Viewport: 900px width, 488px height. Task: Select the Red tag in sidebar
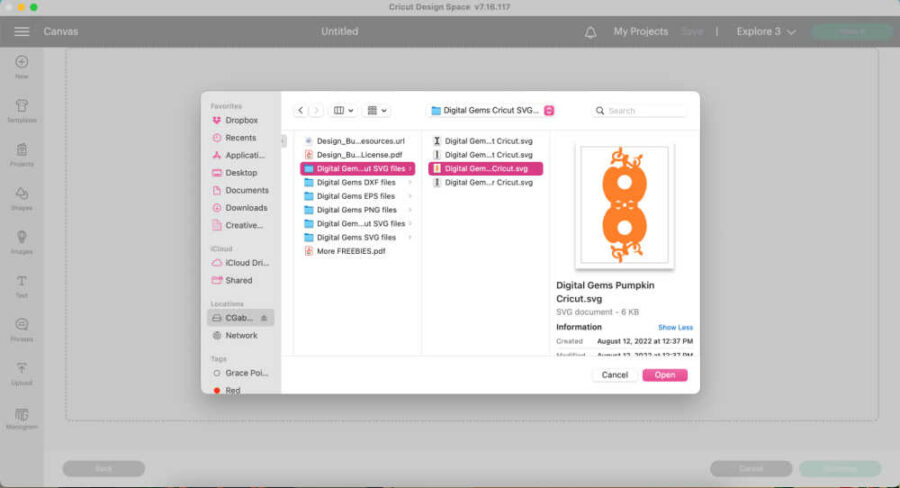(233, 390)
